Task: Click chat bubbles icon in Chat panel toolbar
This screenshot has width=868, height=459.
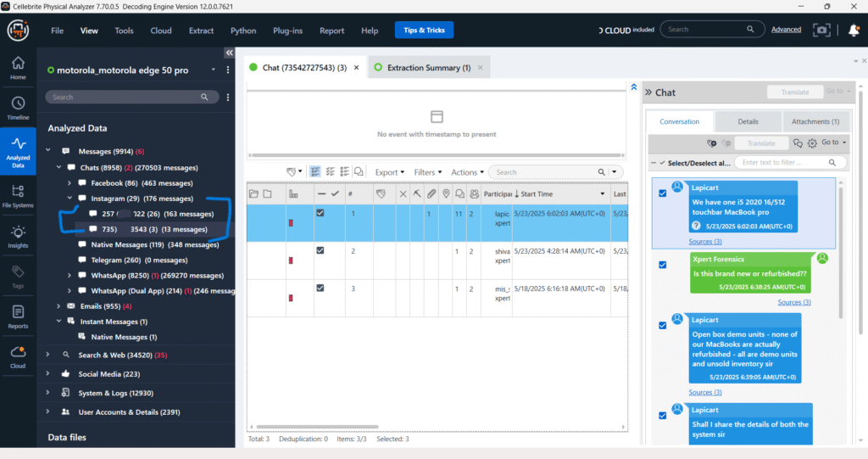Action: (798, 143)
